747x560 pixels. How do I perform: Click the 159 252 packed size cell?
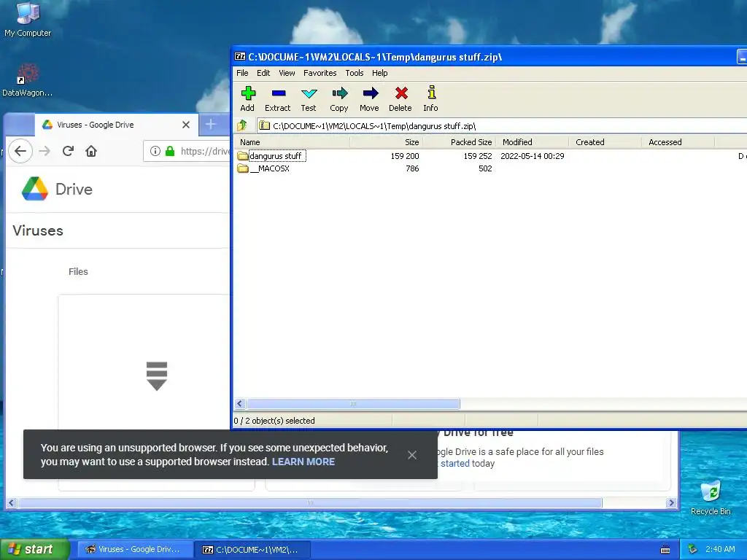point(477,156)
